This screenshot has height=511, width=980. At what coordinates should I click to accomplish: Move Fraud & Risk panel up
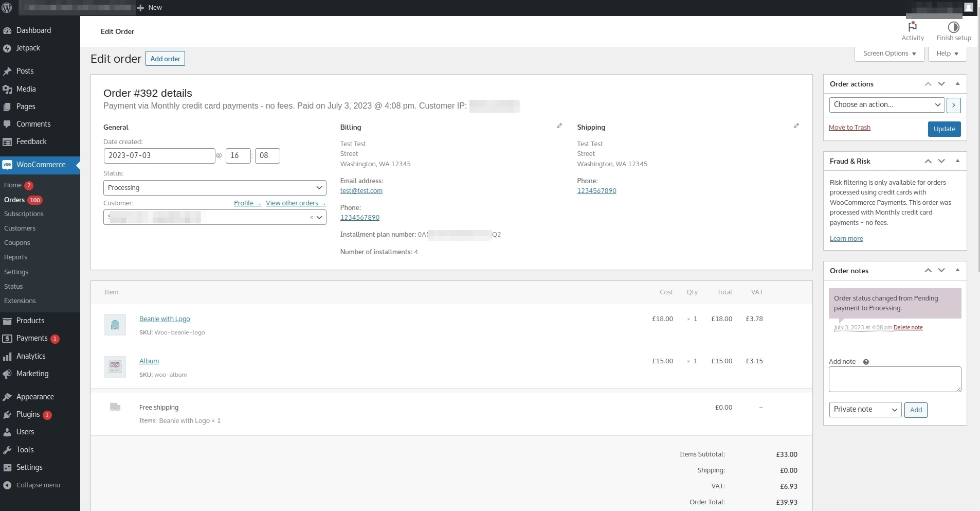928,161
